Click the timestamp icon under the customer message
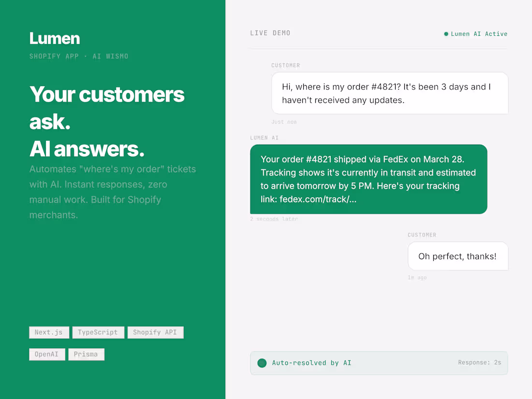532x399 pixels. tap(284, 122)
